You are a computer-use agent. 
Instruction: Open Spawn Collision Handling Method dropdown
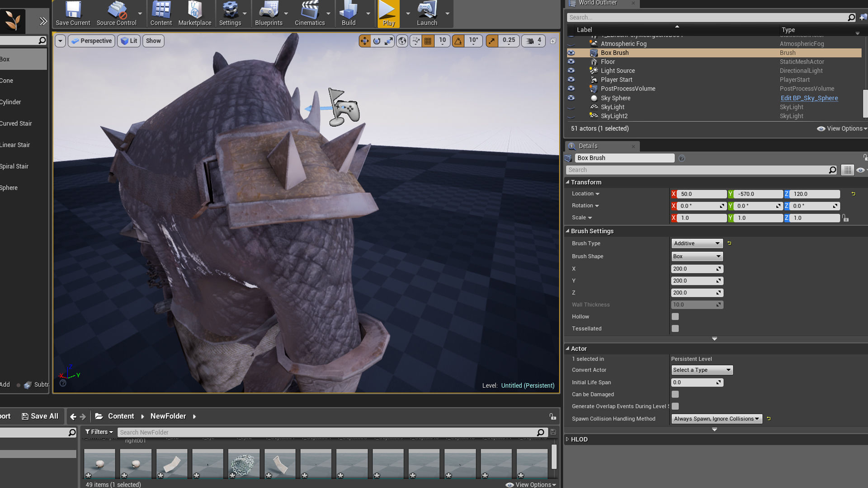tap(717, 419)
